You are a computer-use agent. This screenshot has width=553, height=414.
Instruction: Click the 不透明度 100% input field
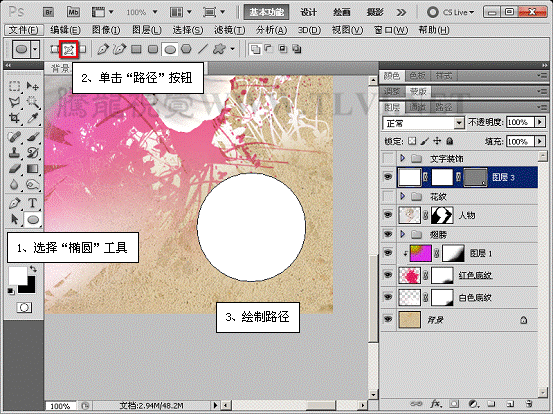[x=520, y=122]
